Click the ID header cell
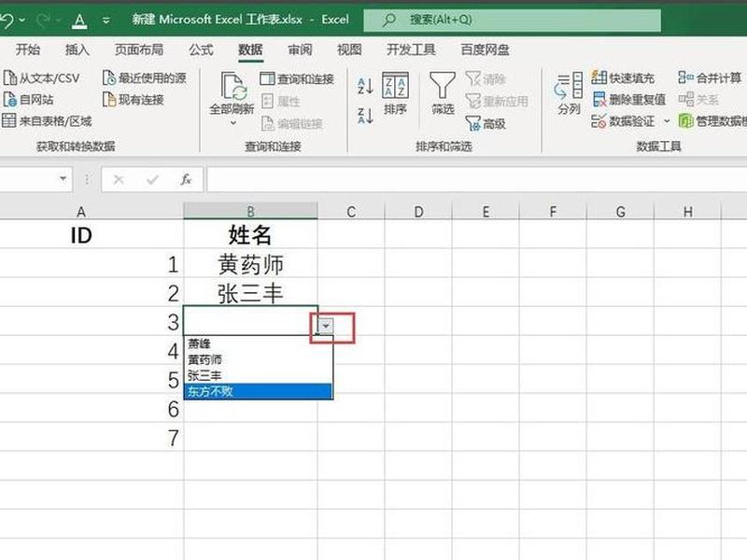The width and height of the screenshot is (747, 560). pyautogui.click(x=92, y=234)
